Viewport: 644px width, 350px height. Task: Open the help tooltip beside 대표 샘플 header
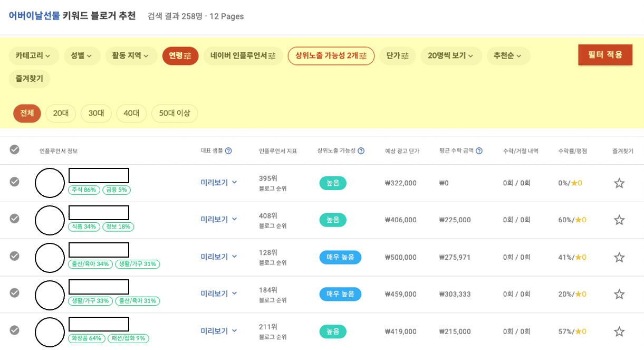point(229,150)
